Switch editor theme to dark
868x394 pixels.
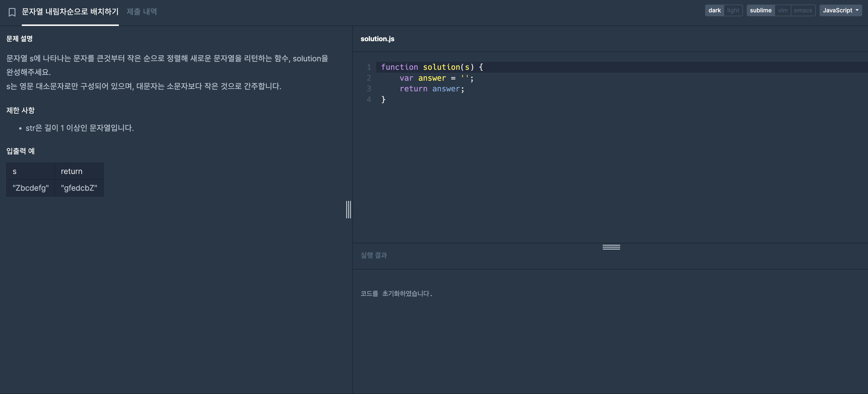pyautogui.click(x=714, y=10)
